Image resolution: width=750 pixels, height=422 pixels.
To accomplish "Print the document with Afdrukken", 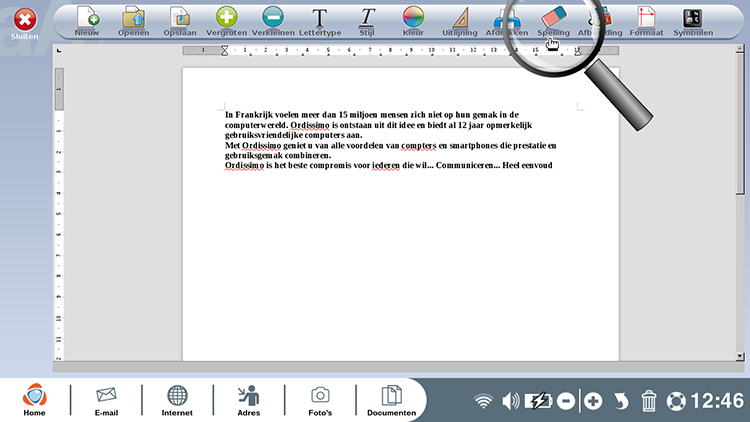I will [507, 21].
